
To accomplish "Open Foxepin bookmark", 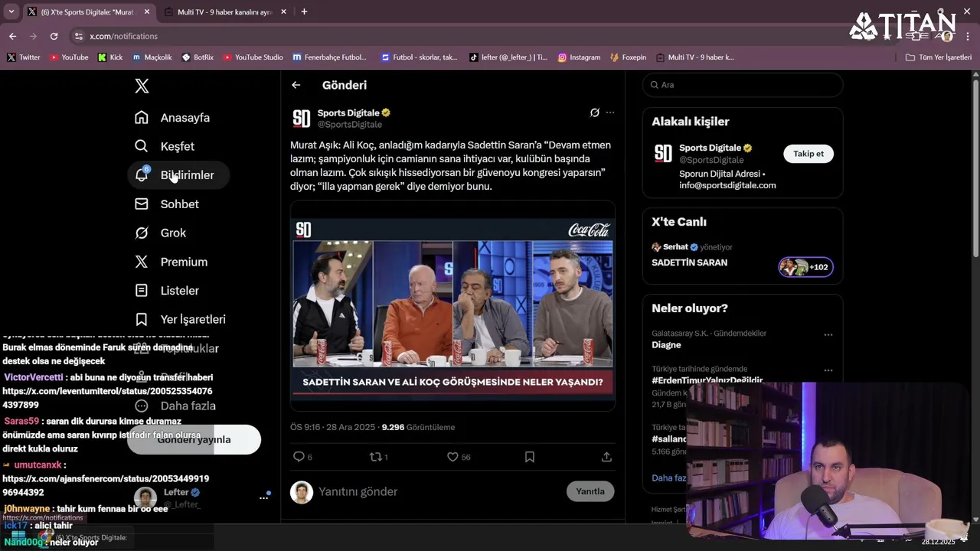I will coord(628,57).
